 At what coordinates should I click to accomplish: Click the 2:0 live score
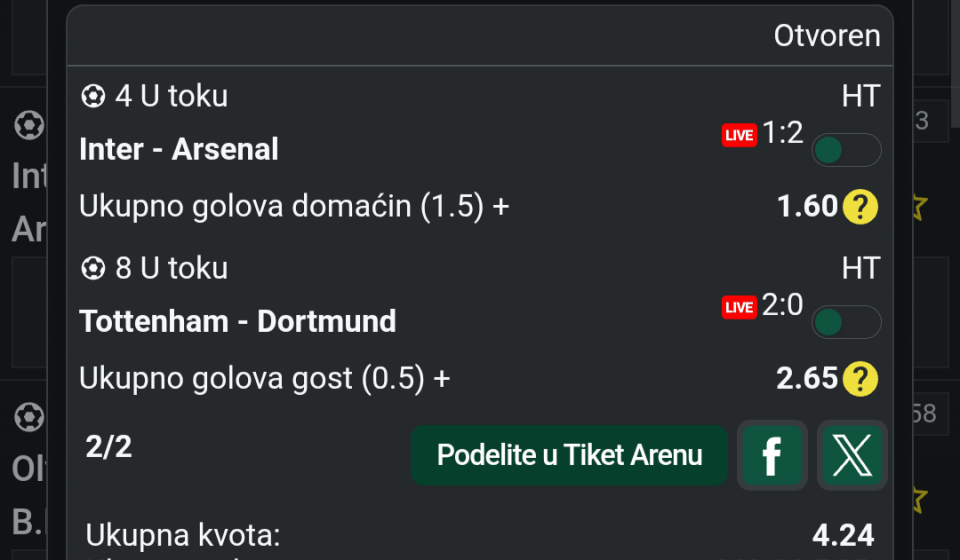[783, 305]
